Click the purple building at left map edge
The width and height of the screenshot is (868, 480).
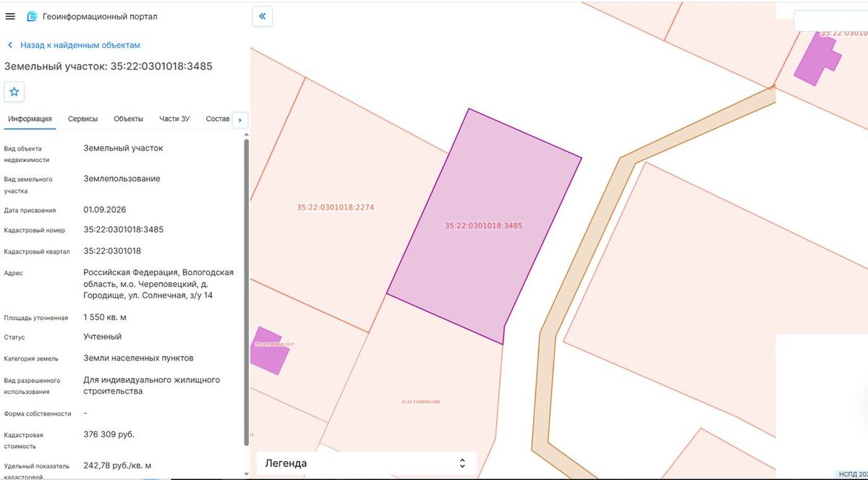click(269, 350)
